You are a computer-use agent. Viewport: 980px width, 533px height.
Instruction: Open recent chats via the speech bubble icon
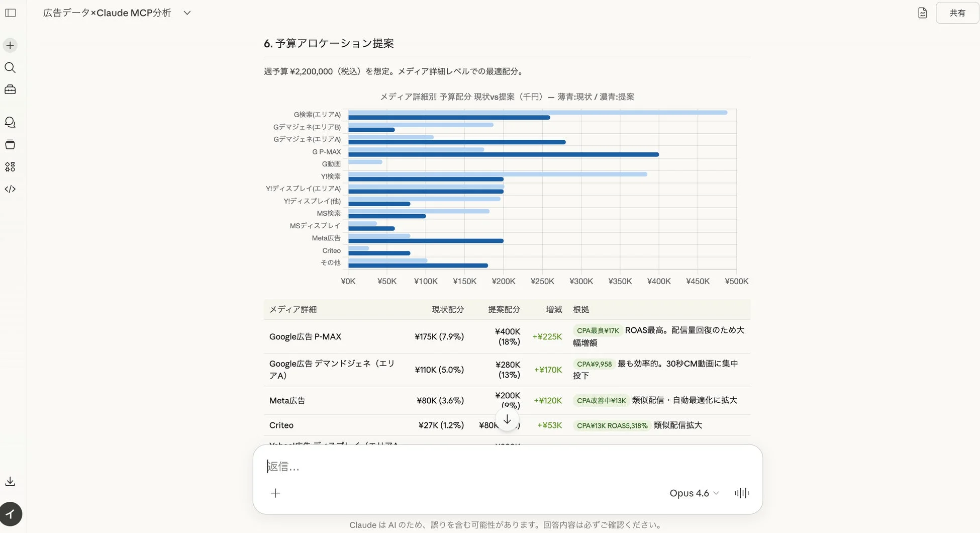point(10,122)
